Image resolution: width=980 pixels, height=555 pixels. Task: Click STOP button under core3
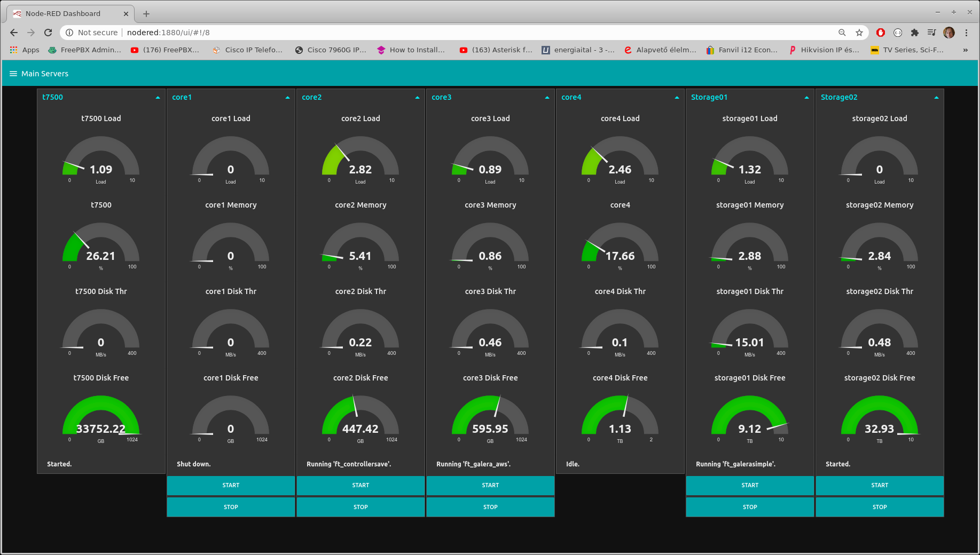[x=490, y=507]
